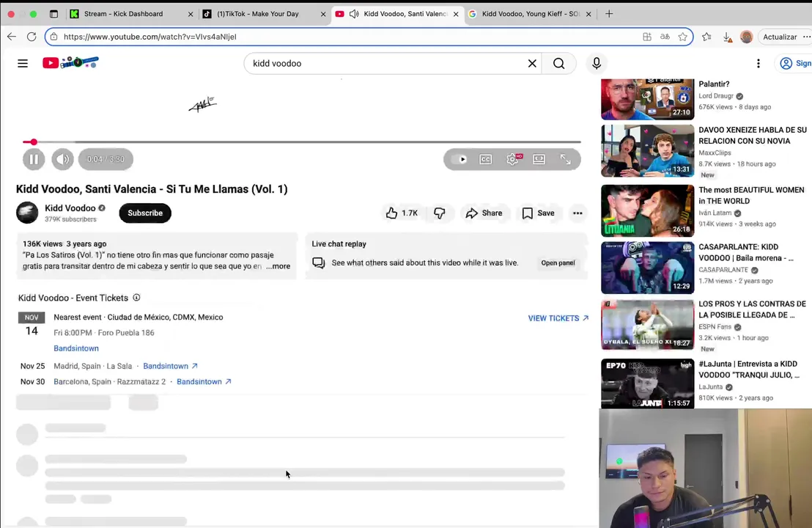The image size is (812, 528).
Task: Open Iván Latam channel name
Action: (x=715, y=213)
